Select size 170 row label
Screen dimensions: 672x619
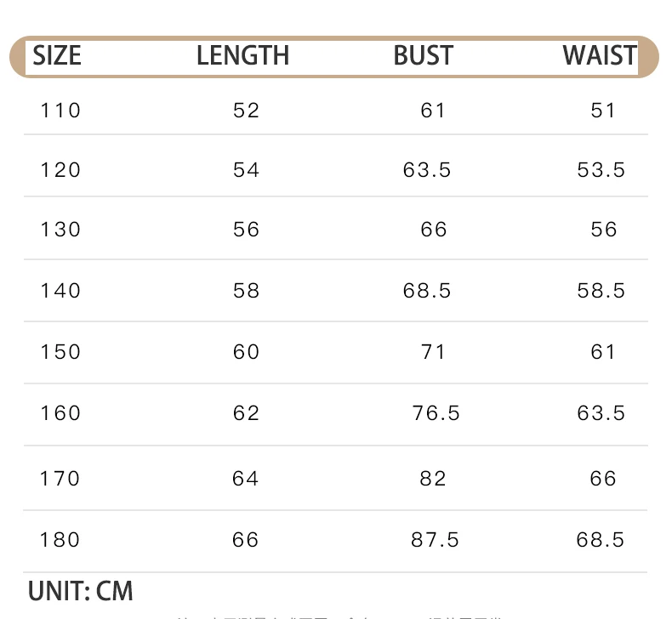click(60, 479)
